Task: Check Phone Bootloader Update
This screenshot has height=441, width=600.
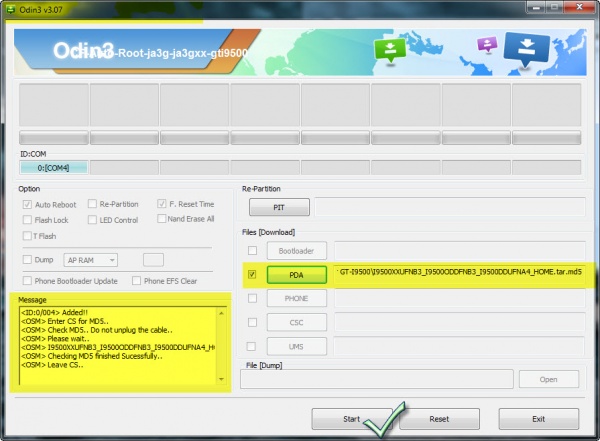Action: [27, 281]
